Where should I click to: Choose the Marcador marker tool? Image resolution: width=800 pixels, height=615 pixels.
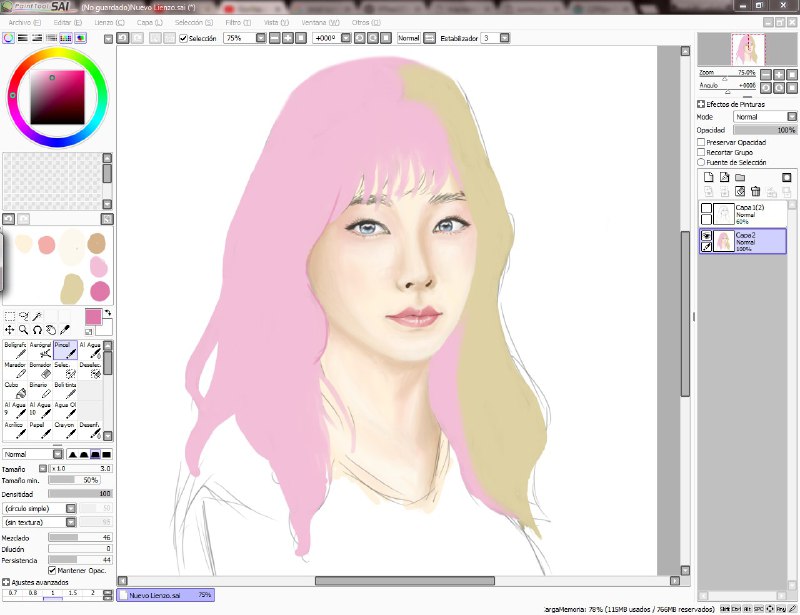(x=15, y=370)
